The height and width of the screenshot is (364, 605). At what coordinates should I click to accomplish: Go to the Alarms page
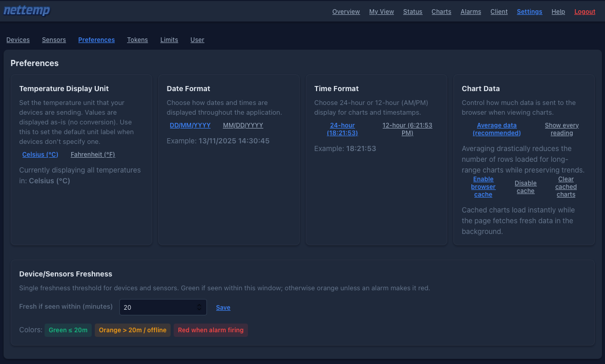[470, 12]
